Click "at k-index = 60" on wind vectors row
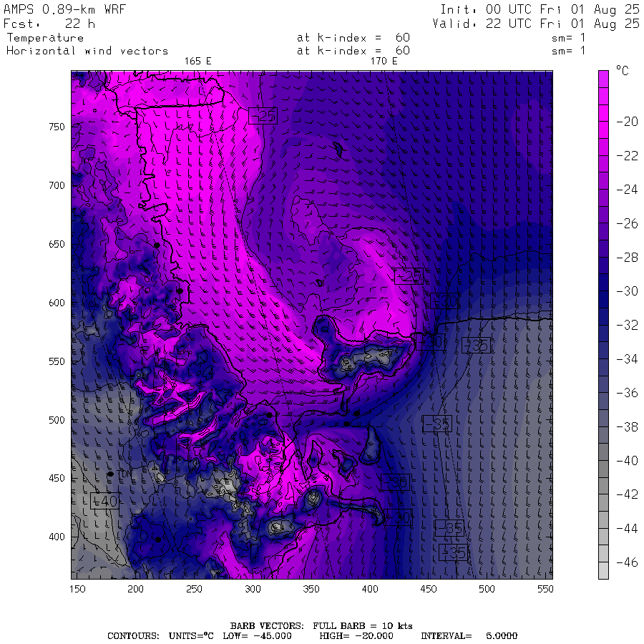The width and height of the screenshot is (644, 644). pyautogui.click(x=353, y=51)
